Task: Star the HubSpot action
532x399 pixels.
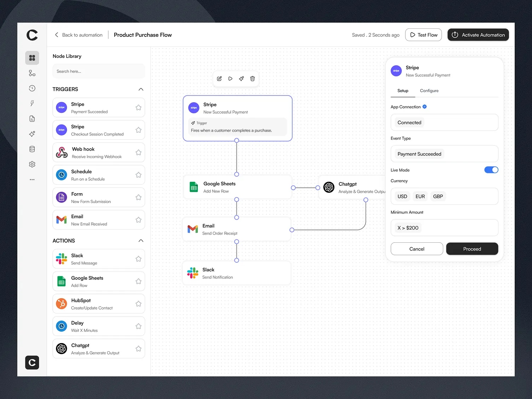Action: (138, 304)
